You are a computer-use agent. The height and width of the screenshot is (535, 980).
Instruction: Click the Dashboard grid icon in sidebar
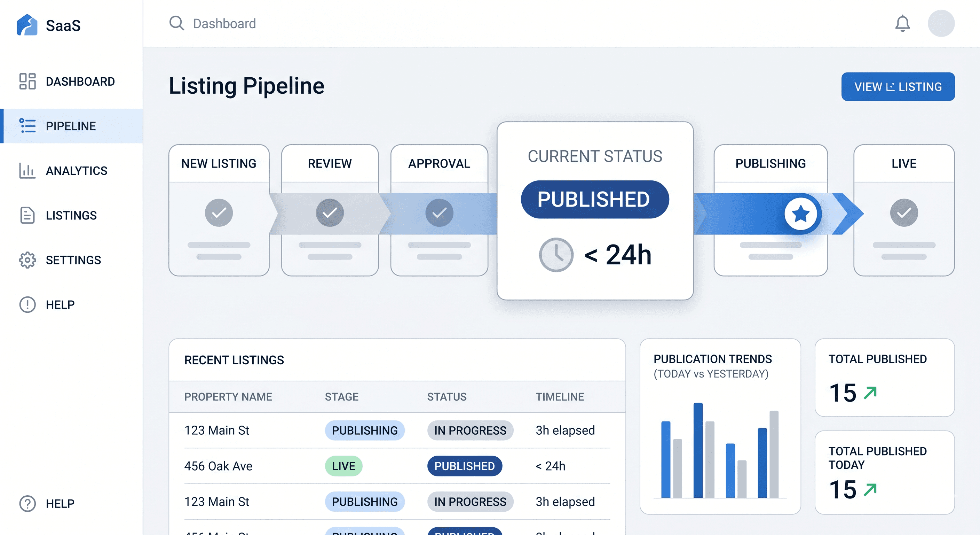(x=27, y=82)
